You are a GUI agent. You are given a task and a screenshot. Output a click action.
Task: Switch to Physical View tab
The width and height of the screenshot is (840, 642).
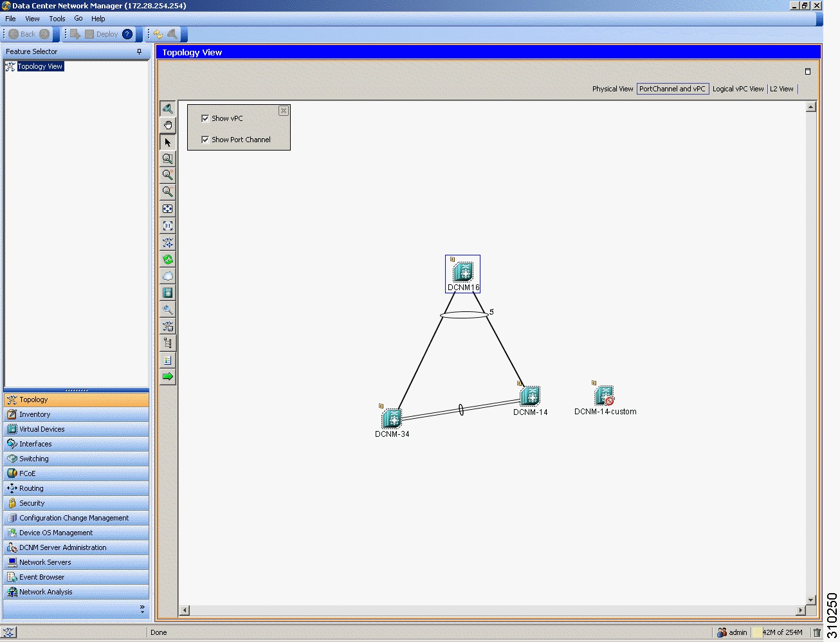click(x=612, y=89)
